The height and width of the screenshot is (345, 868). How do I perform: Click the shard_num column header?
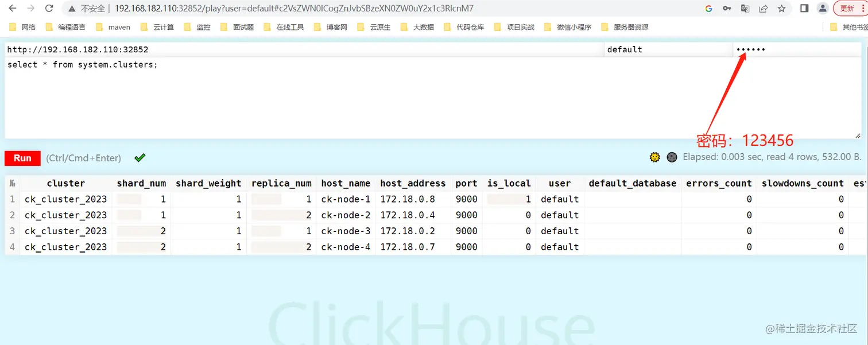point(141,184)
